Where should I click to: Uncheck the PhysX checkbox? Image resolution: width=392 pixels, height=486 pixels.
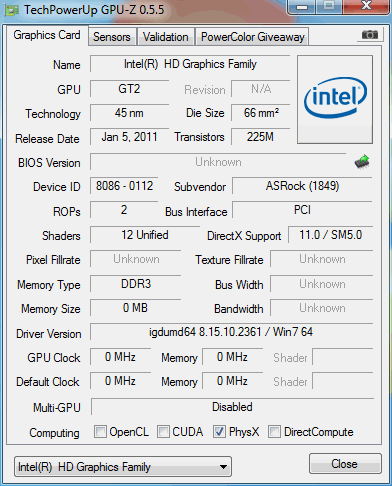219,431
